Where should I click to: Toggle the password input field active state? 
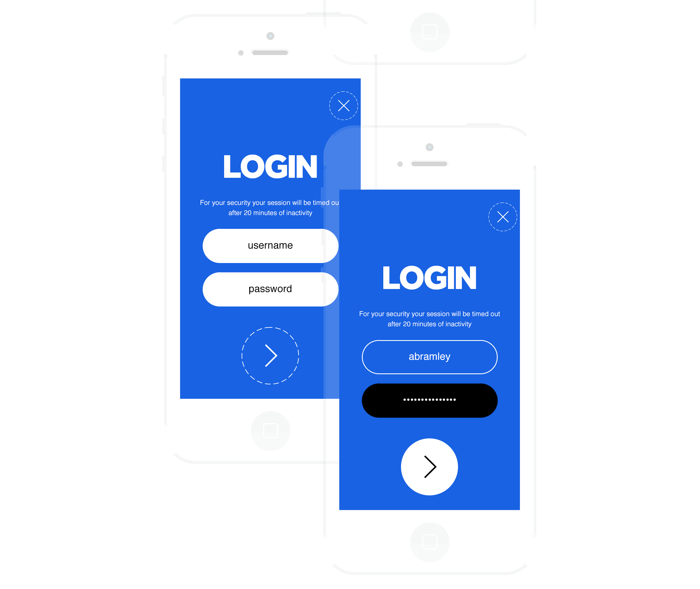tap(430, 399)
